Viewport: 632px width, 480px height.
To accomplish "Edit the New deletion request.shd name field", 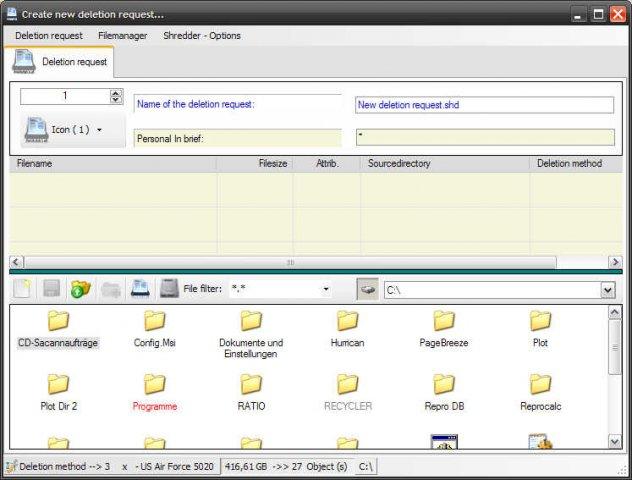I will (484, 105).
